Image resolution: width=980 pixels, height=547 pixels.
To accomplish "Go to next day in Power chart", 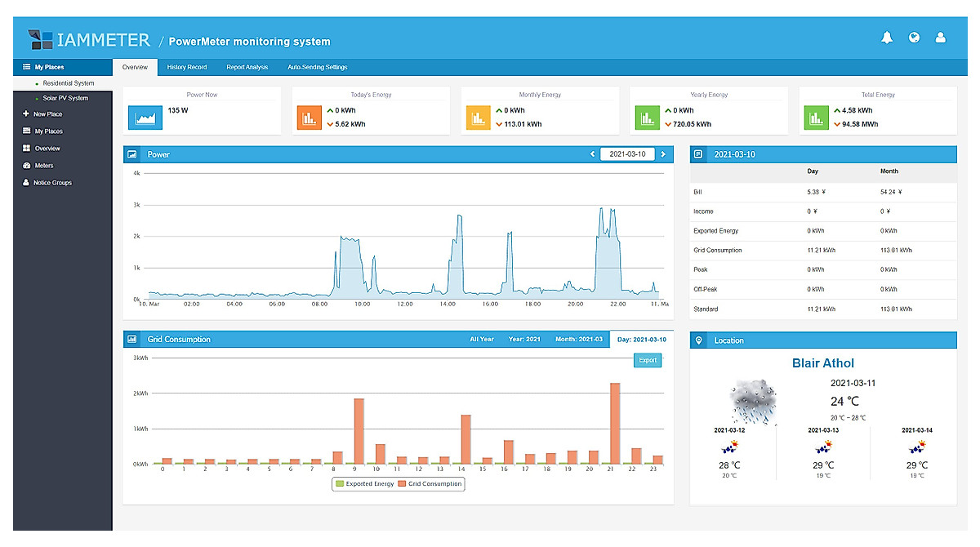I will (663, 154).
